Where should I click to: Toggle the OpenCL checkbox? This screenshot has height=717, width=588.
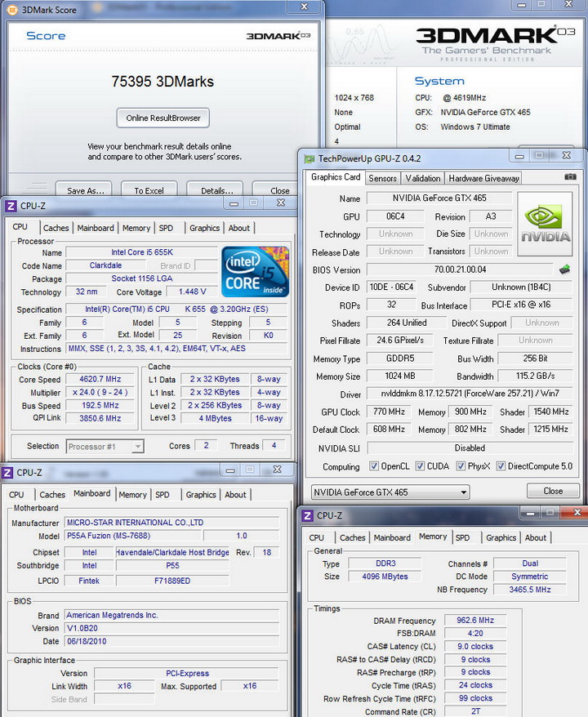click(373, 466)
